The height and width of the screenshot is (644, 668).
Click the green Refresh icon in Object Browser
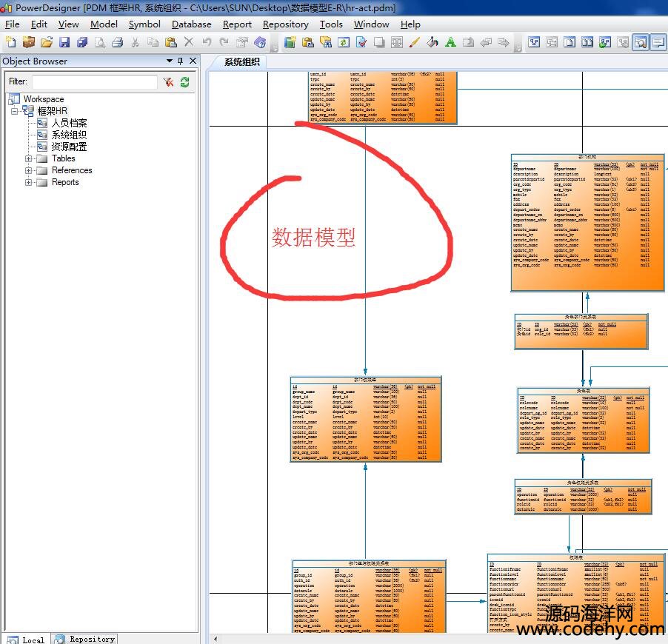[184, 81]
